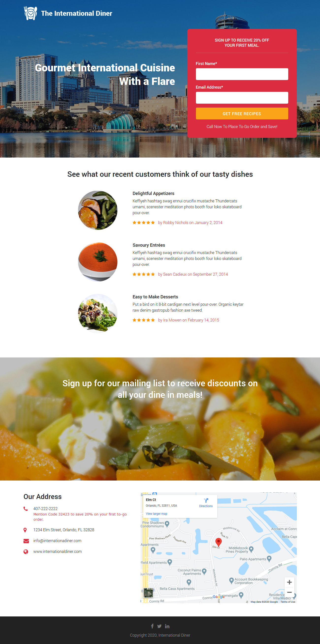Image resolution: width=320 pixels, height=644 pixels.
Task: Click the red map location pin
Action: pos(218,542)
